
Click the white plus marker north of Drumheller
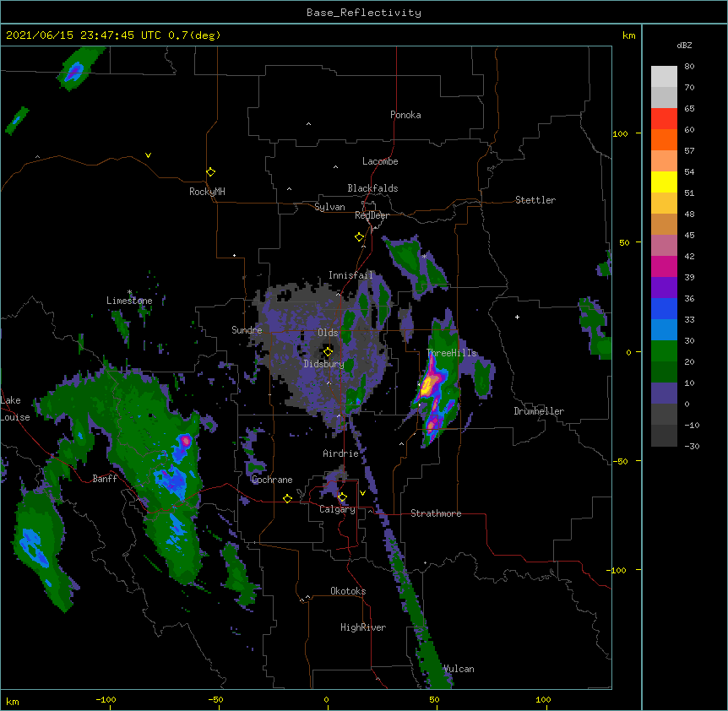click(517, 317)
